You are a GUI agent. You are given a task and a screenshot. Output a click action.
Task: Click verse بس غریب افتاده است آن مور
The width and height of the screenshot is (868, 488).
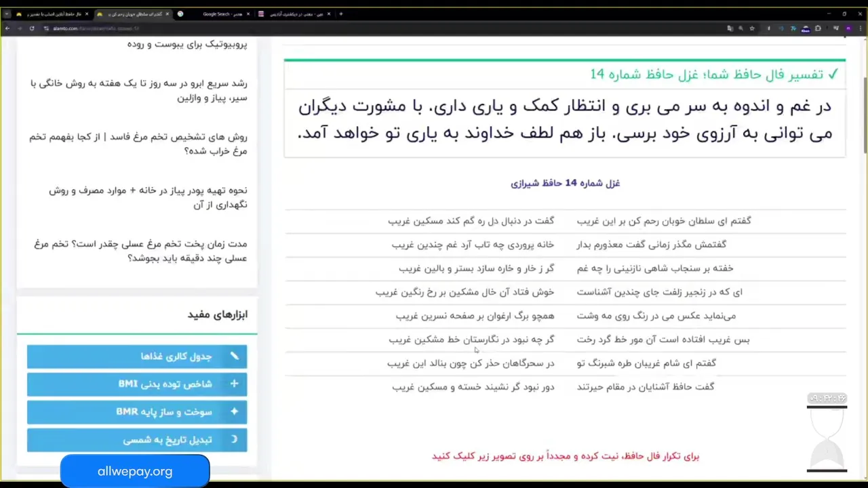663,340
